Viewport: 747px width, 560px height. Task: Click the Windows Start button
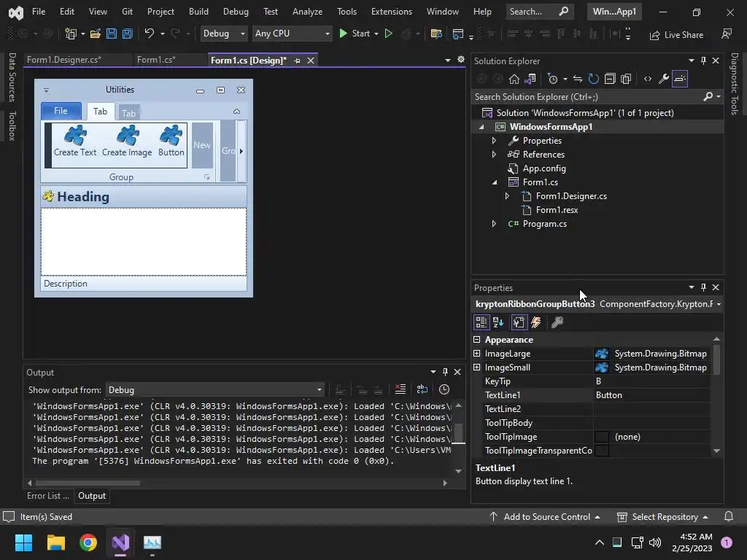click(23, 542)
